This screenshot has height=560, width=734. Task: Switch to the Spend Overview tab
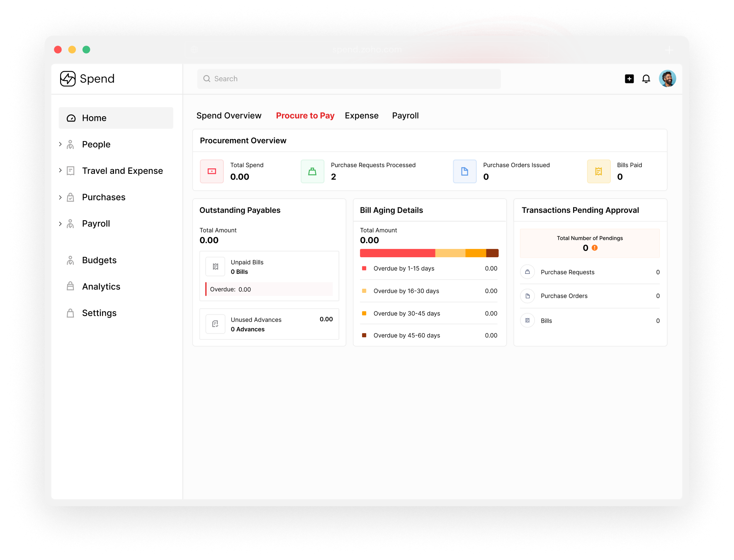[x=229, y=116]
